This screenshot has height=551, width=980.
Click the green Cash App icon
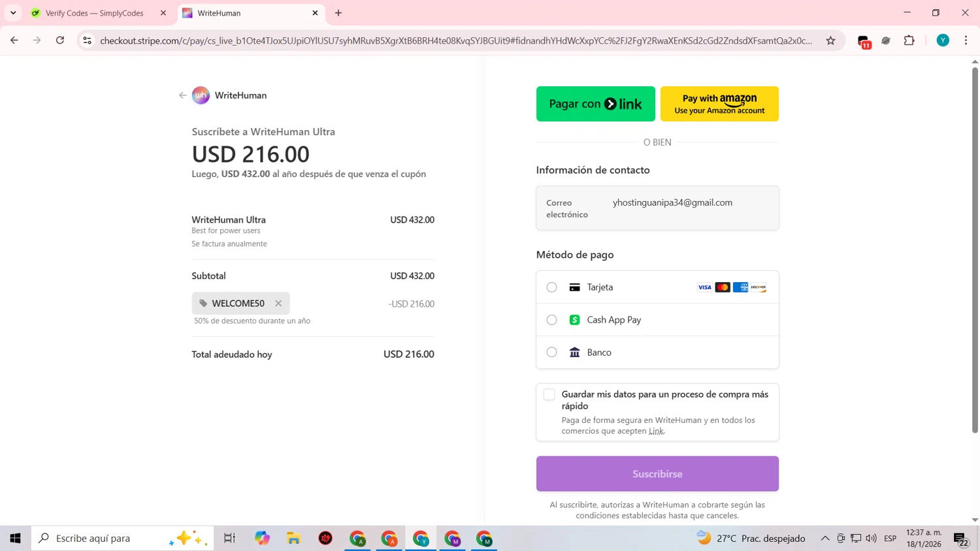pos(574,320)
